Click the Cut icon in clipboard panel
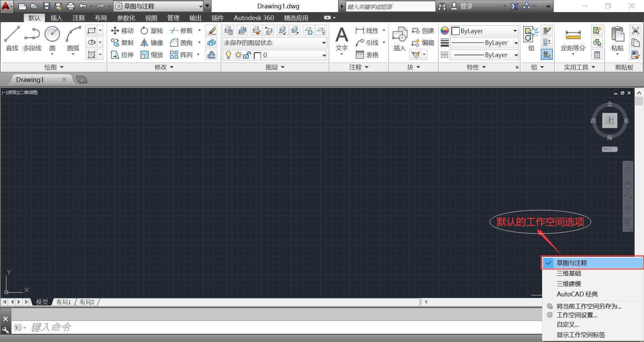This screenshot has width=644, height=342. 635,31
